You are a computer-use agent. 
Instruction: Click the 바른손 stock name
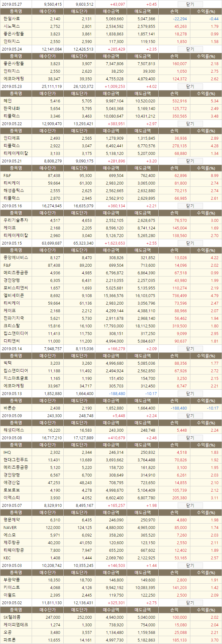pos(10,408)
